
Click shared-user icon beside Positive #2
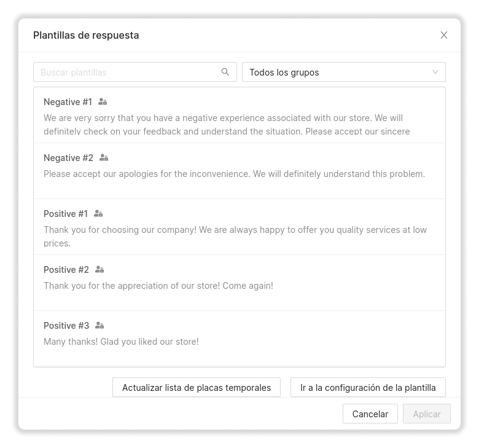[99, 270]
